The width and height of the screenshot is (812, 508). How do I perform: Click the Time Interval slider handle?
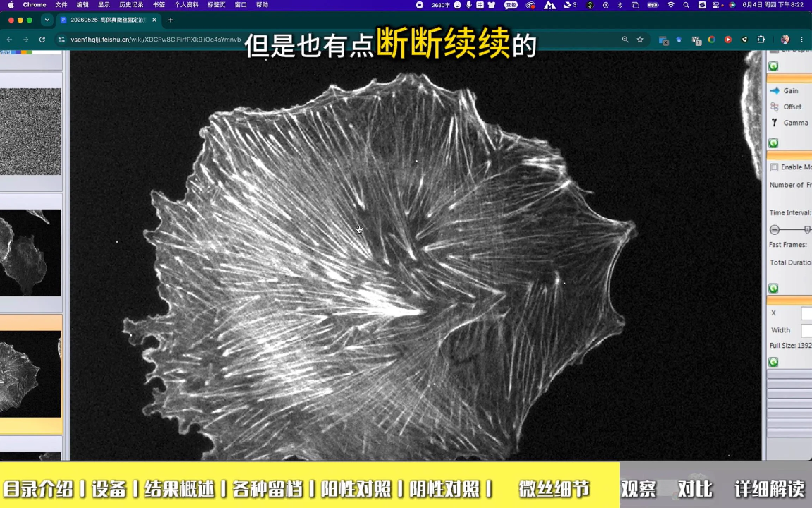(x=807, y=230)
